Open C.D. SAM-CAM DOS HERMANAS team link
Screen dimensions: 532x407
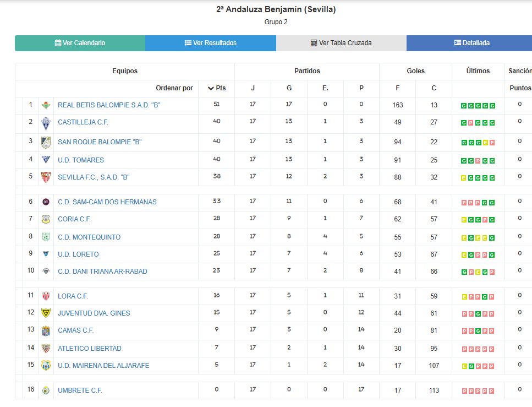107,202
